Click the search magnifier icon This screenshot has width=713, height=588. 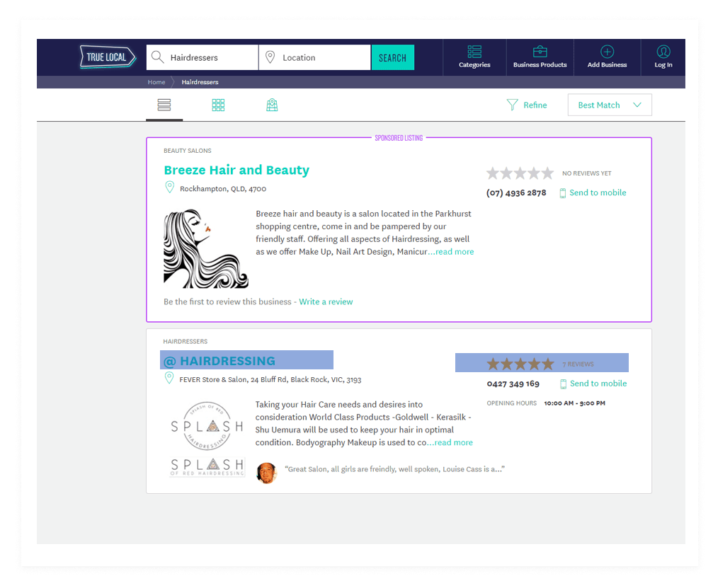pos(157,57)
